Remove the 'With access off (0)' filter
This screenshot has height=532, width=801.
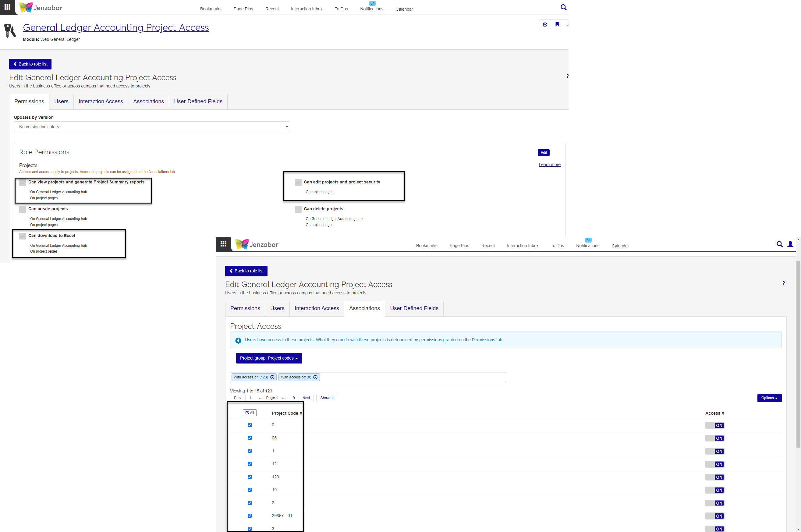315,377
